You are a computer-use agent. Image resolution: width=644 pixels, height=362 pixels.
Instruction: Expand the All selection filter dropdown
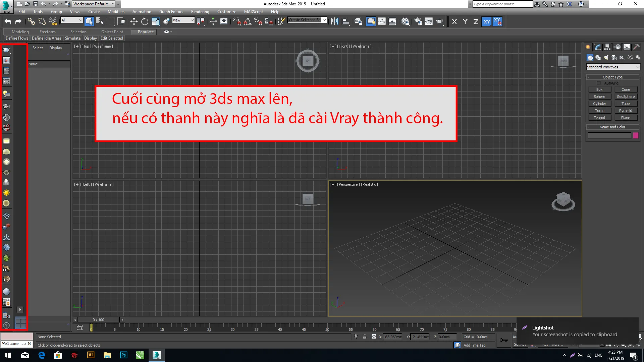pos(72,20)
